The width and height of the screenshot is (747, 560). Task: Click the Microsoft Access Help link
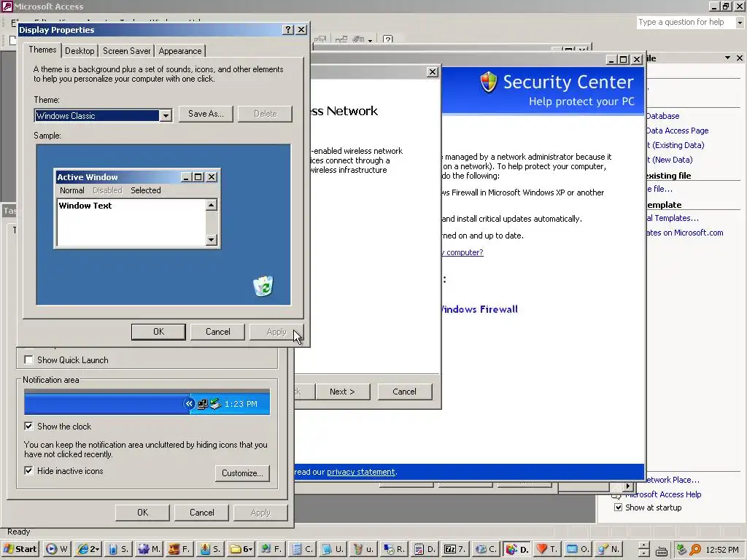click(x=663, y=494)
